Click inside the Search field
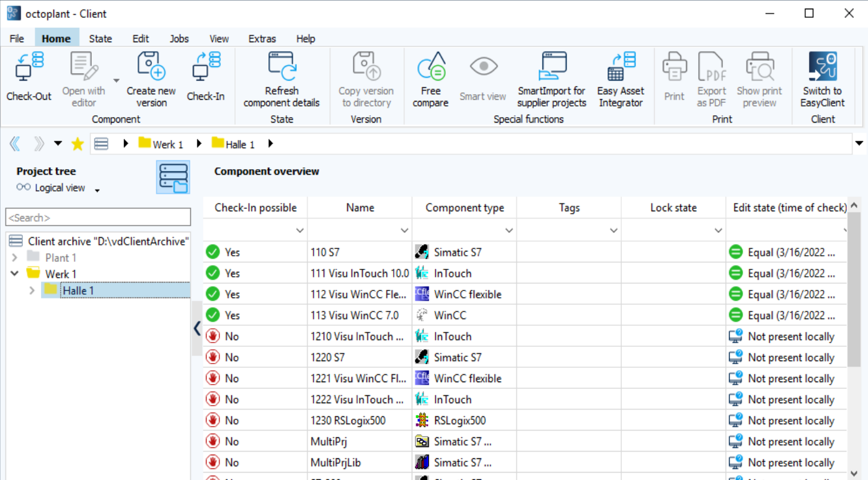Viewport: 868px width, 480px height. click(98, 217)
